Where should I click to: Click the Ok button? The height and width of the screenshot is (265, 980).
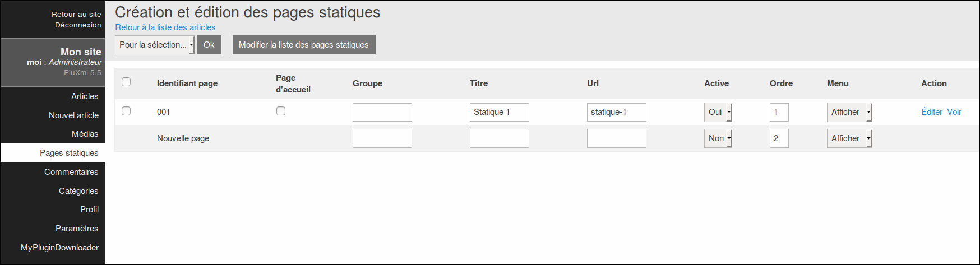tap(209, 45)
